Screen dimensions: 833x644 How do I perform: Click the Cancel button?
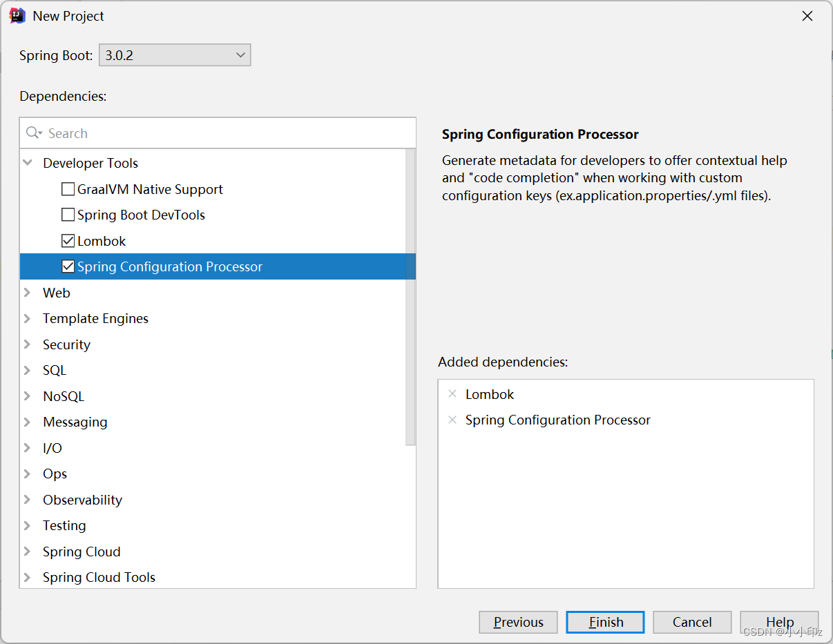(692, 622)
